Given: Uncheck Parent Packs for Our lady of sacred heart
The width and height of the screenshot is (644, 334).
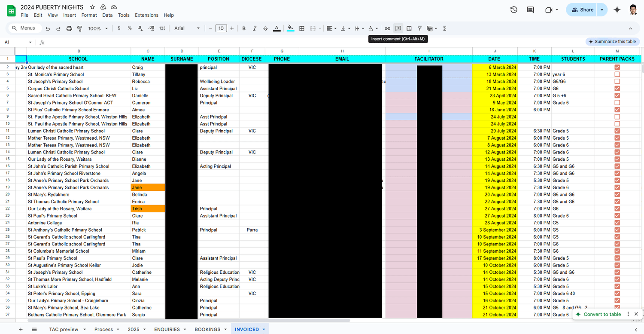Looking at the screenshot, I should tap(617, 67).
